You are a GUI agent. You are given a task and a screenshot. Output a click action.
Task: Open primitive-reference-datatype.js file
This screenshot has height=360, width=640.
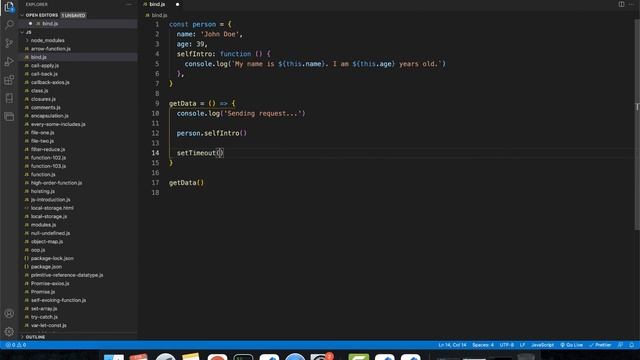[67, 275]
